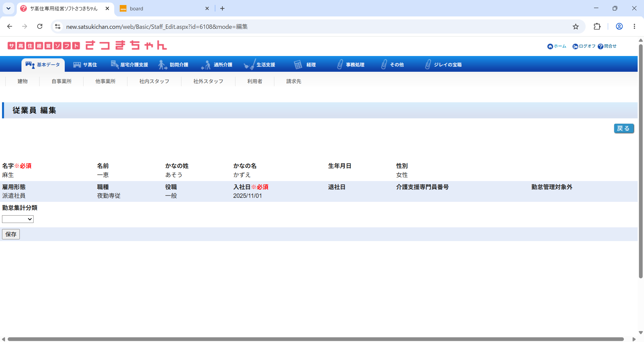Click the 性別 value 女性

point(402,175)
